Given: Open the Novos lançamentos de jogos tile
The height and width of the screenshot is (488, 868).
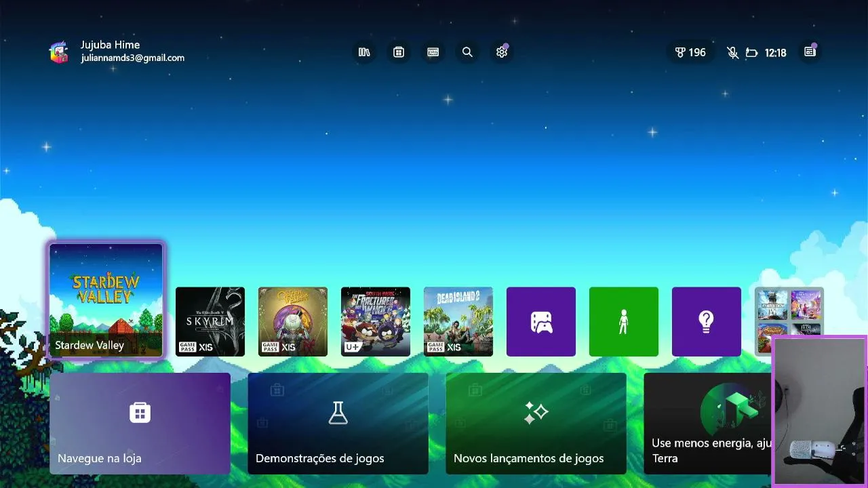Looking at the screenshot, I should [536, 424].
